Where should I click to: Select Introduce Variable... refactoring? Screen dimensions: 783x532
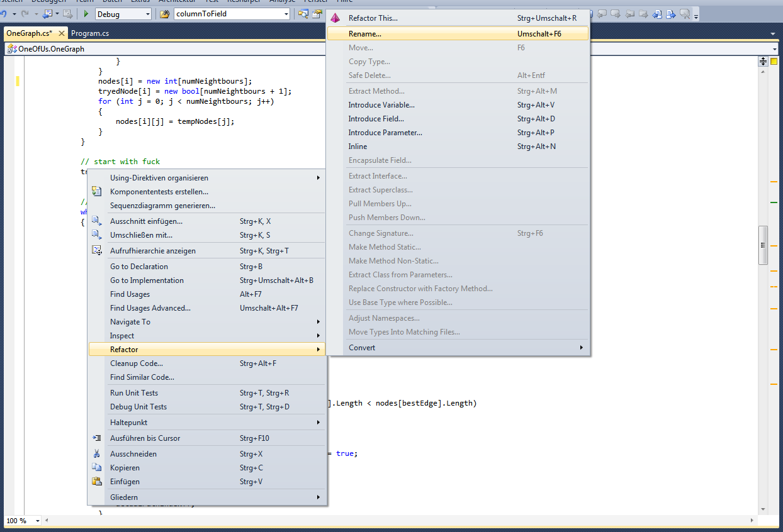click(x=381, y=105)
